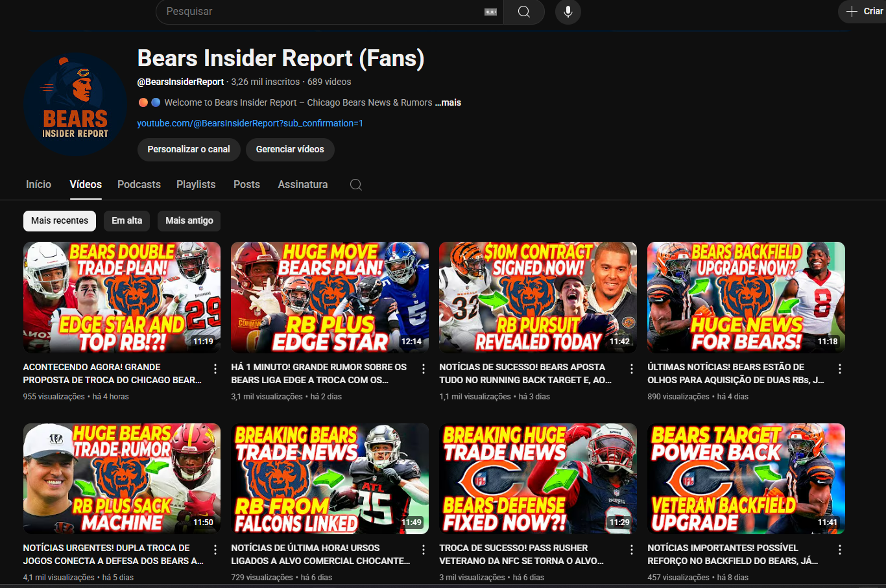Select the Vídeos tab
This screenshot has width=886, height=588.
(86, 185)
